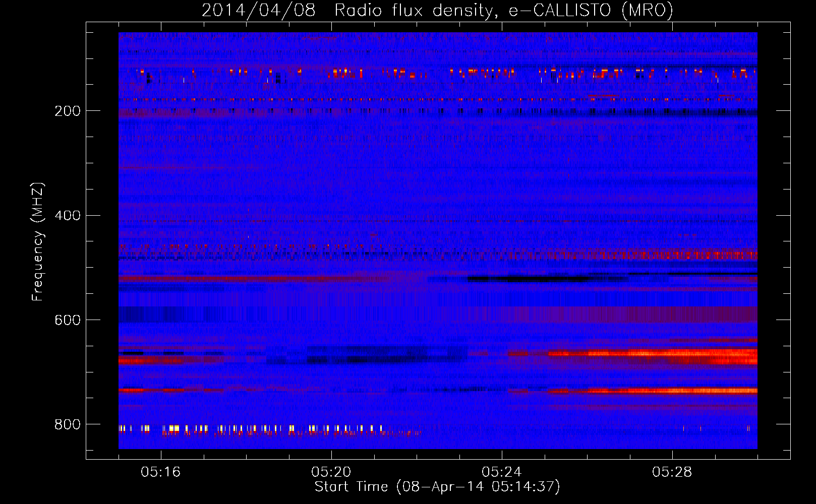Click the 200 tick label on the frequency axis
Screen dimensions: 816x504
click(x=68, y=111)
